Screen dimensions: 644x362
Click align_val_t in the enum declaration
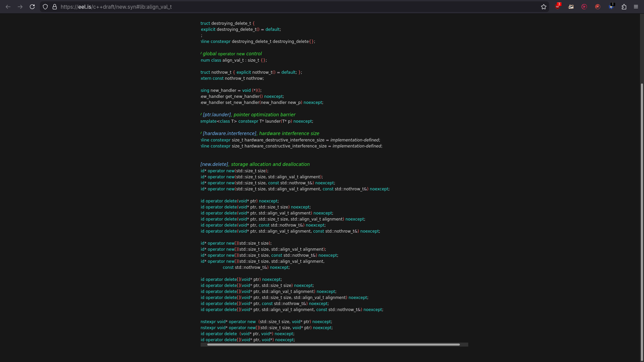(233, 60)
